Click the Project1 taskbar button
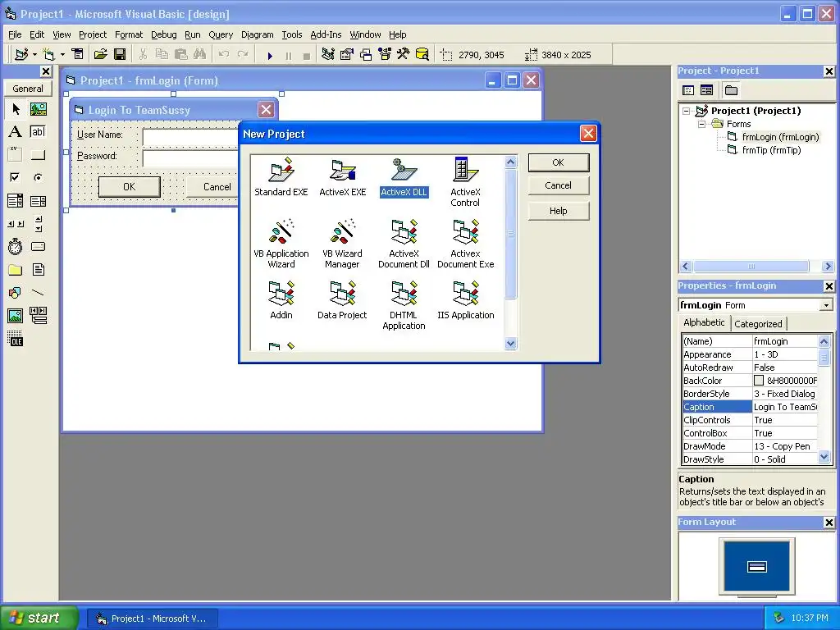The image size is (840, 630). point(152,619)
